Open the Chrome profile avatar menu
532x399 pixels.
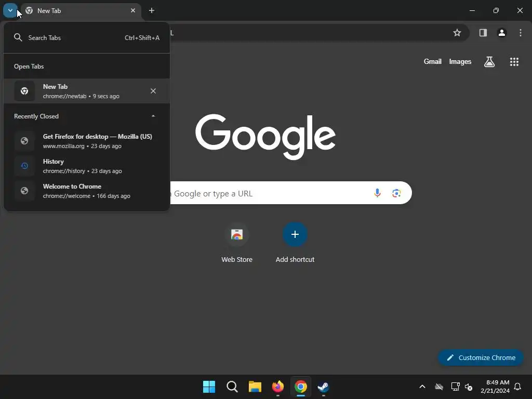coord(502,33)
